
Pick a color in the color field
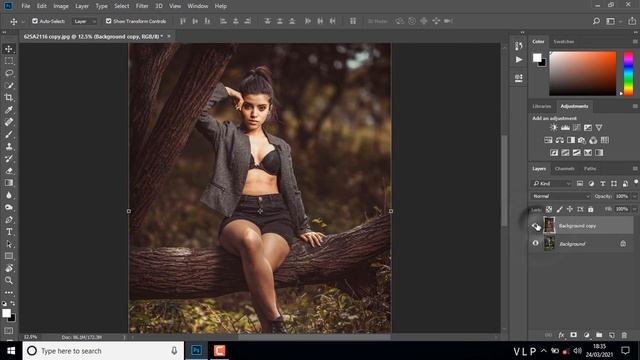(x=582, y=73)
